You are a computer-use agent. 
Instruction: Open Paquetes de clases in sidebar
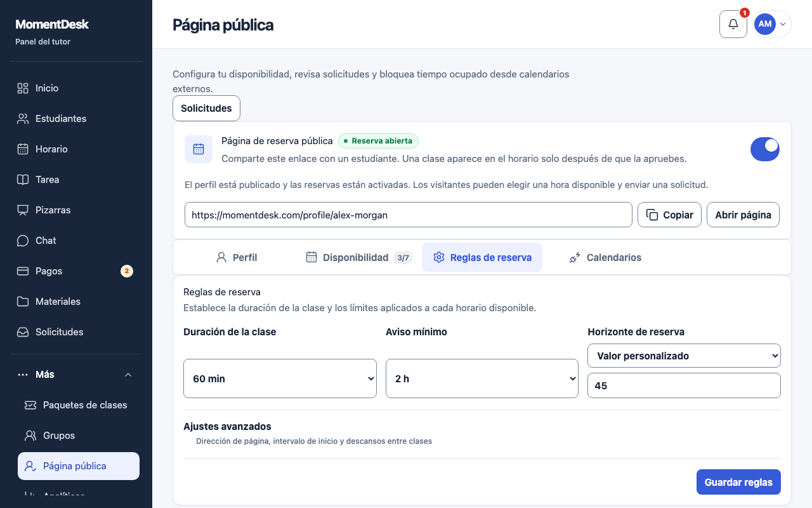point(79,405)
